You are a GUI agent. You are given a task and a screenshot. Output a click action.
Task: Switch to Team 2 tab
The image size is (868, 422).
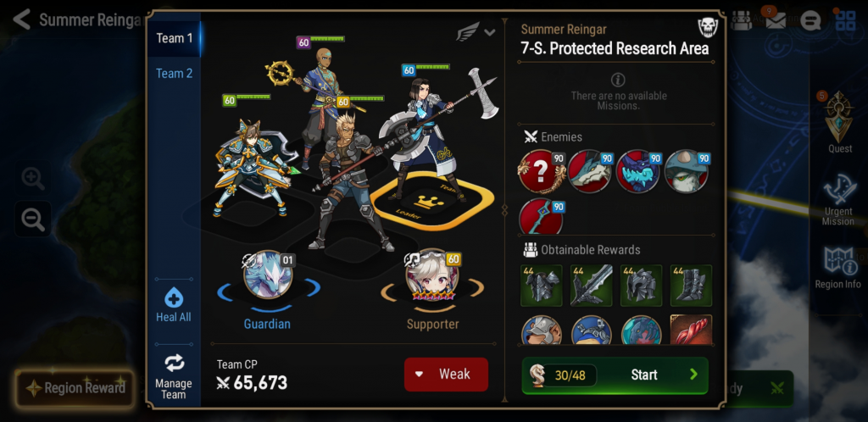pyautogui.click(x=175, y=73)
